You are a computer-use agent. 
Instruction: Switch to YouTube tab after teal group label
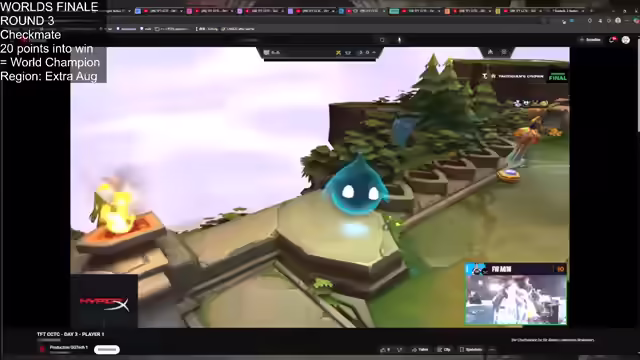pos(421,11)
